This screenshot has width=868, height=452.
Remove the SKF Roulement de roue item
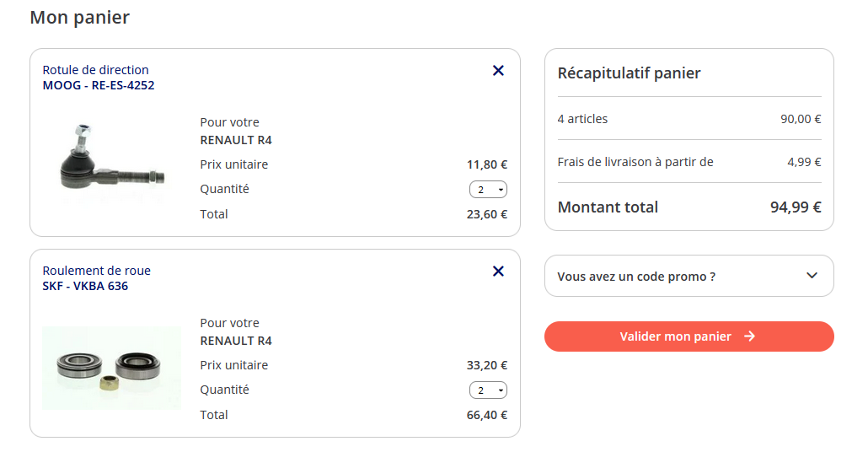point(498,272)
